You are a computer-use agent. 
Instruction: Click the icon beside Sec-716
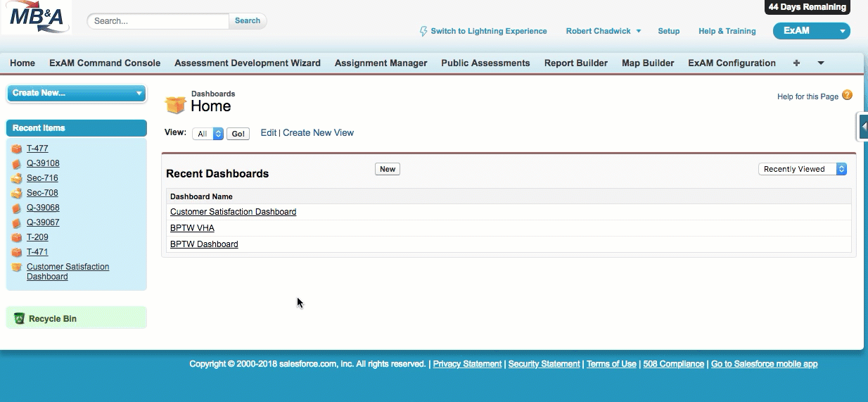[17, 178]
